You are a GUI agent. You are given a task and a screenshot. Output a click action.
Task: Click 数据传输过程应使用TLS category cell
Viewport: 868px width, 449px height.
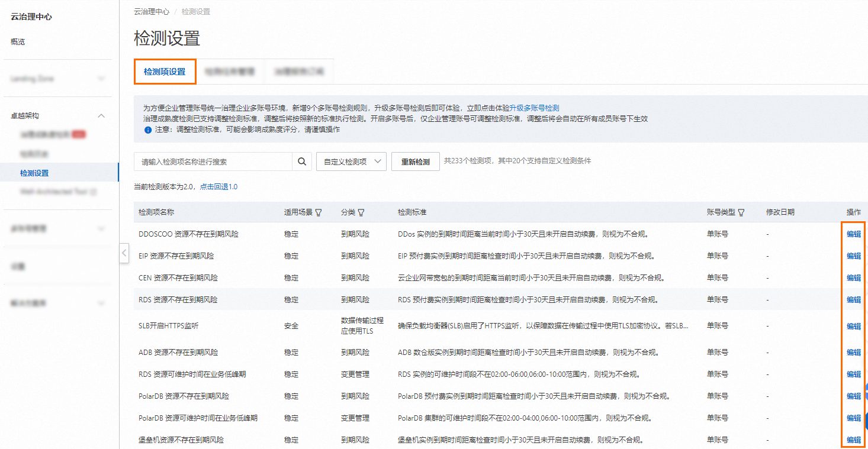coord(362,326)
